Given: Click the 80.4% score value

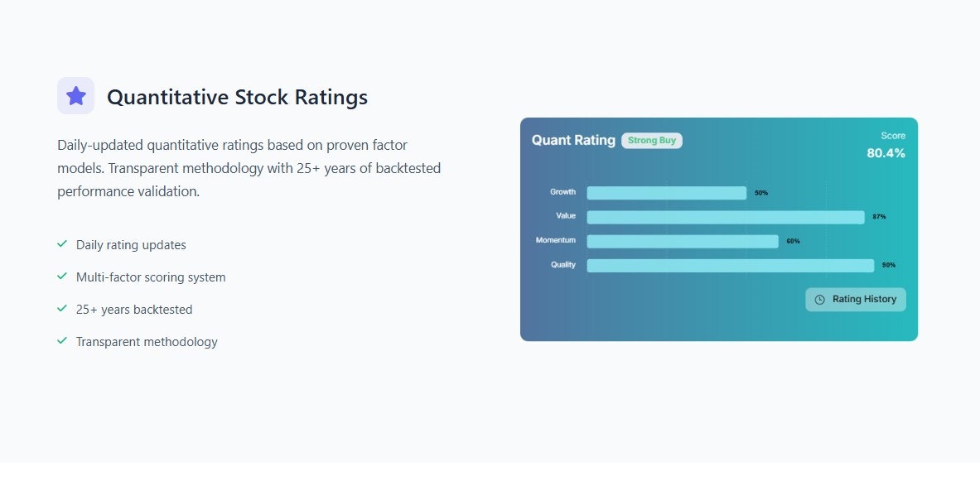Looking at the screenshot, I should pos(886,154).
